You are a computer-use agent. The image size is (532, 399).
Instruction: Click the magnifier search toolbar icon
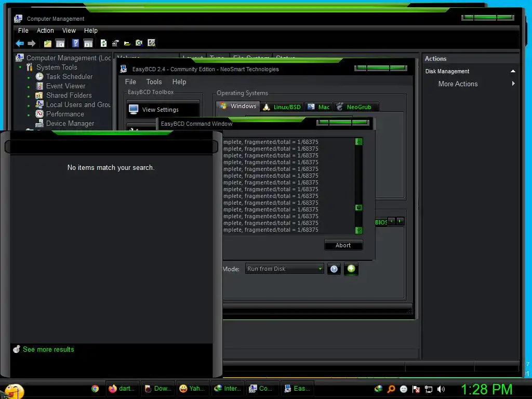[x=139, y=43]
